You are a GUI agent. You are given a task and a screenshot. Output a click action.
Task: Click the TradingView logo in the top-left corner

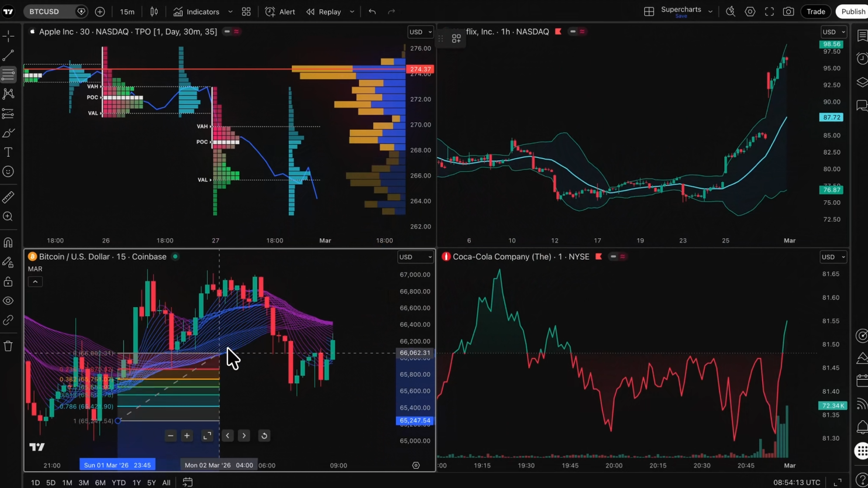click(8, 12)
